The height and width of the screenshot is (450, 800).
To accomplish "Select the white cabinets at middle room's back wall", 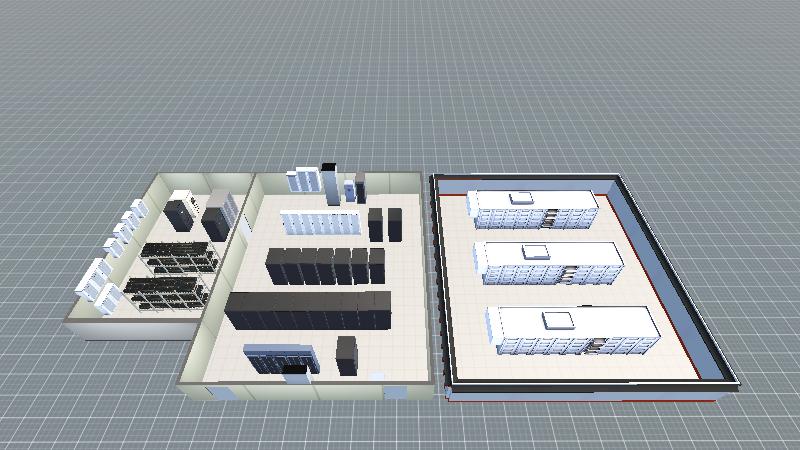I will tap(306, 181).
